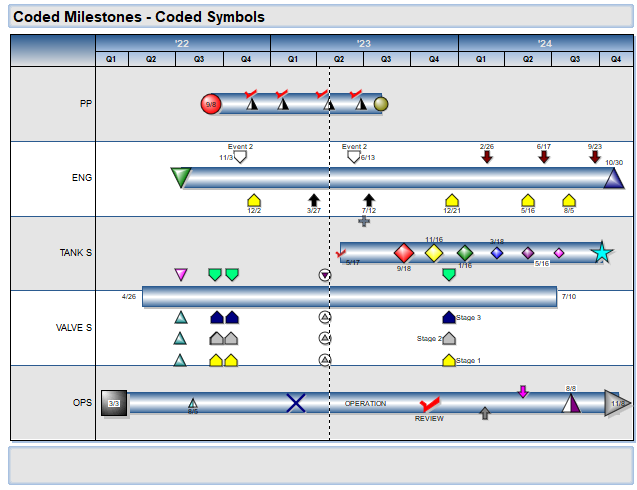Select the magenta down arrow in the OPS row
Viewport: 637px width, 490px height.
click(523, 391)
